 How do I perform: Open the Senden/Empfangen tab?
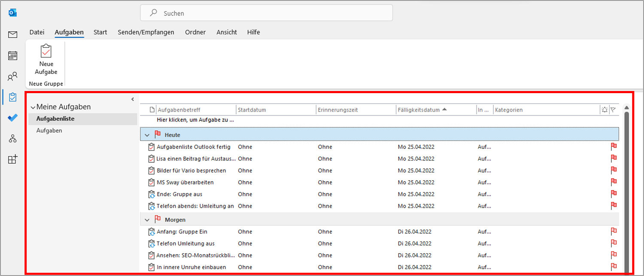coord(146,32)
